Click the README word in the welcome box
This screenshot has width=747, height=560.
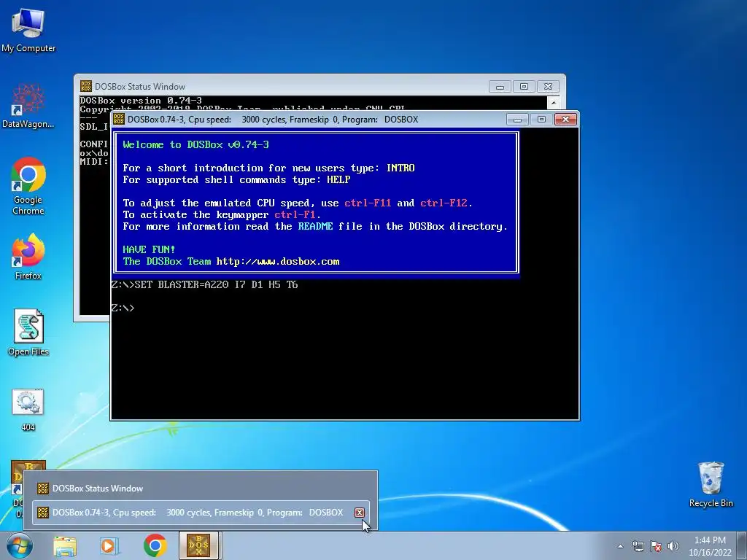coord(315,226)
